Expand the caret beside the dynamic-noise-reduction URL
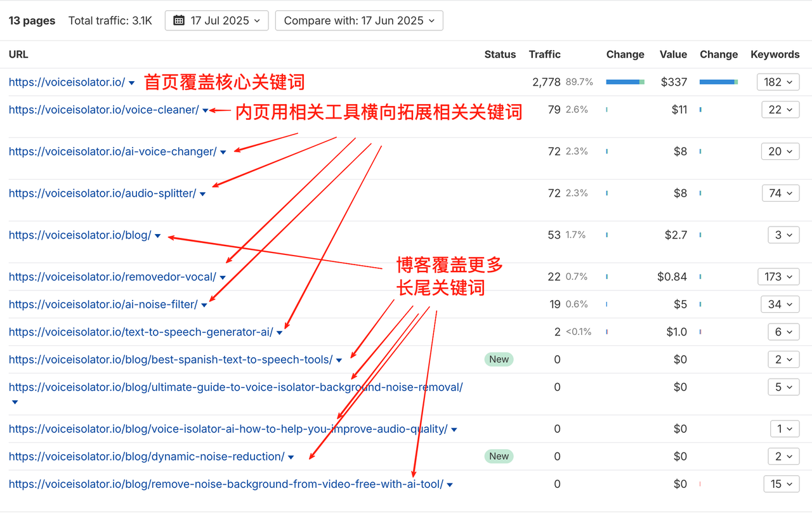 tap(291, 457)
